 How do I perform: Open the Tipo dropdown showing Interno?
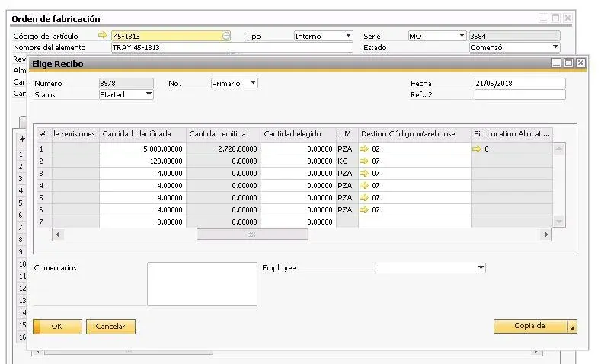pos(348,36)
